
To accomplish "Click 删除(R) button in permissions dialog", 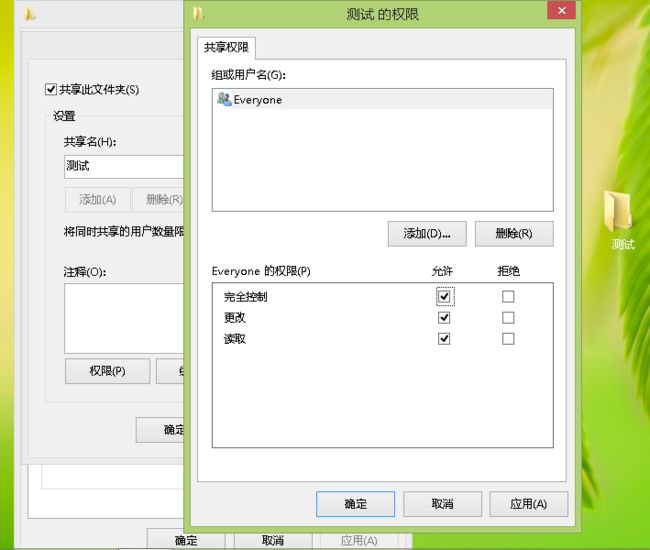I will (514, 234).
